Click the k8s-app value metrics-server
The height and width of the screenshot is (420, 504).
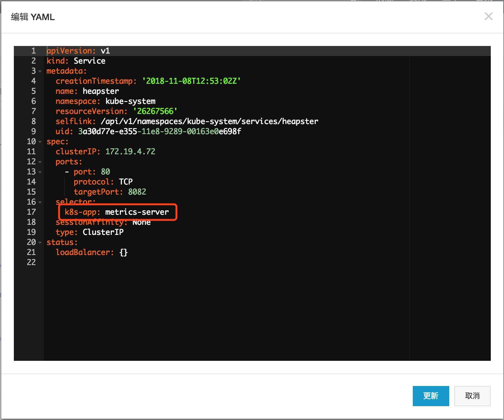[x=137, y=212]
